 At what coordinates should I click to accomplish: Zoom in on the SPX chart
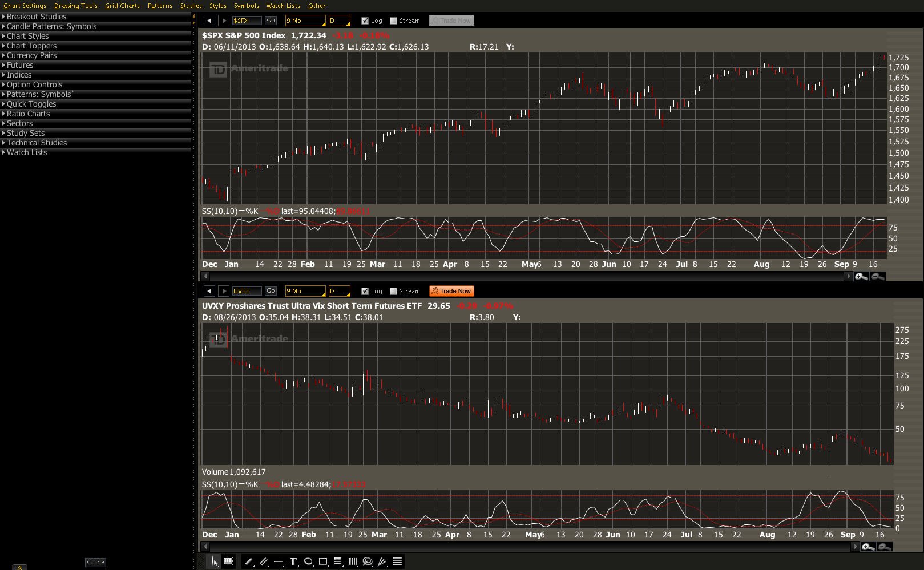point(861,276)
